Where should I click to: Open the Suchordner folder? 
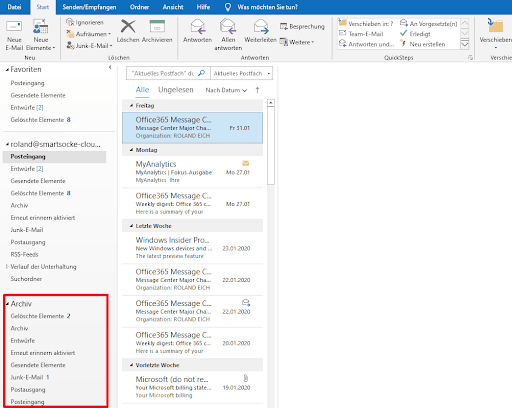pyautogui.click(x=26, y=279)
